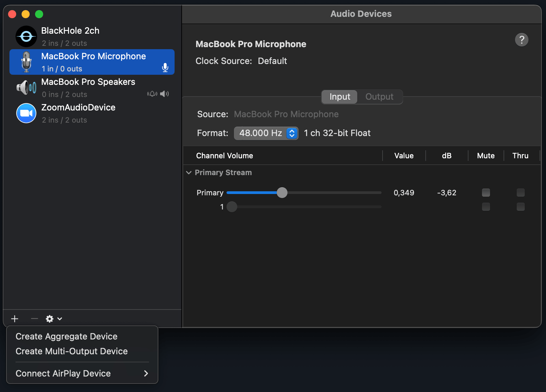This screenshot has height=392, width=546.
Task: Click the alert sound output indicator on Speakers
Action: click(152, 94)
